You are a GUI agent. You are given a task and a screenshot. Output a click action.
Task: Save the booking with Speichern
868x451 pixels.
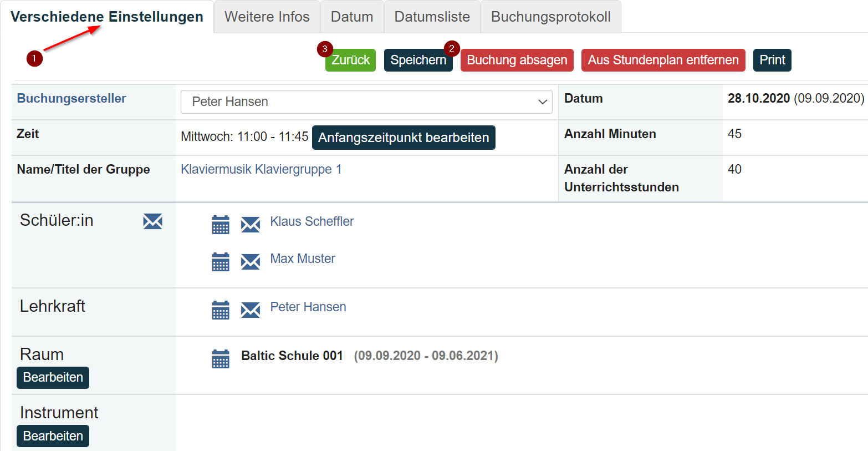[x=418, y=60]
